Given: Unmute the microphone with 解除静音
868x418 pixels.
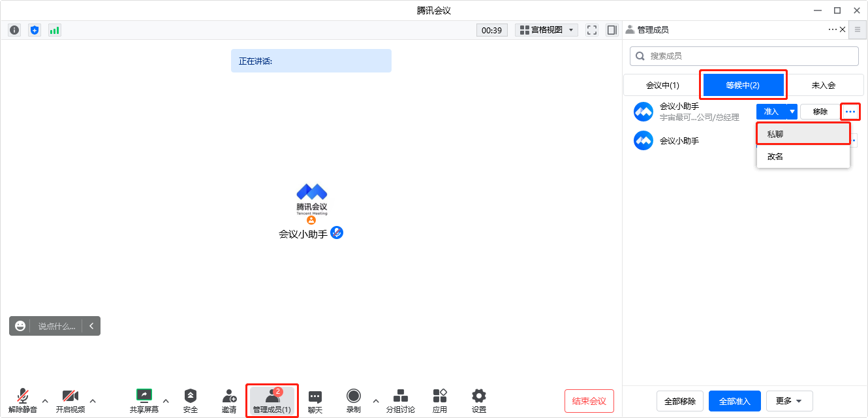Looking at the screenshot, I should 23,400.
